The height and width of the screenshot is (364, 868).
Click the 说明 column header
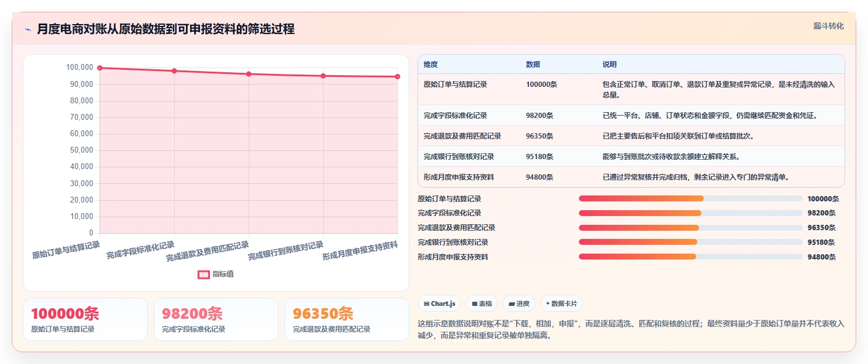click(609, 65)
